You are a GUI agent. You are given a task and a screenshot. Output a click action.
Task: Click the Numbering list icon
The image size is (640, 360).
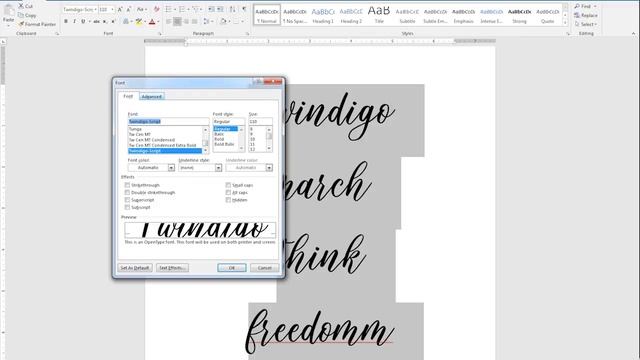182,9
